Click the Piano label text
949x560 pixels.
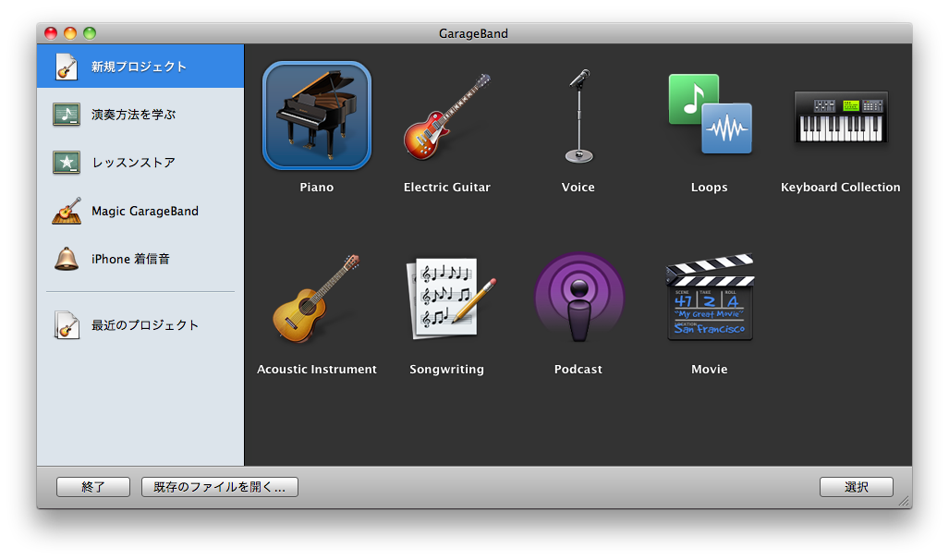[x=317, y=187]
